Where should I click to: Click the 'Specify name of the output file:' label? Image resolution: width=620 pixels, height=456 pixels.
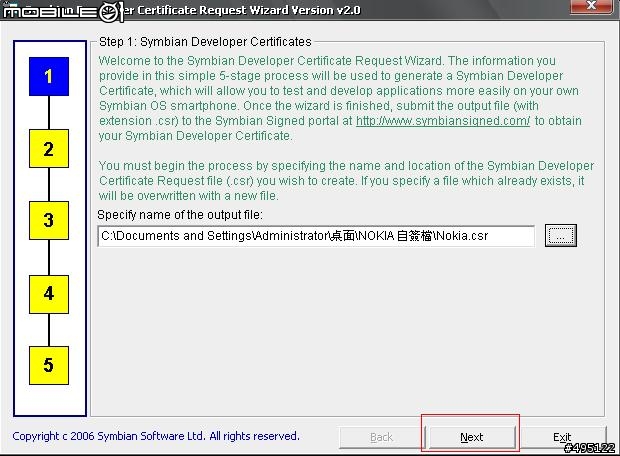pyautogui.click(x=180, y=215)
